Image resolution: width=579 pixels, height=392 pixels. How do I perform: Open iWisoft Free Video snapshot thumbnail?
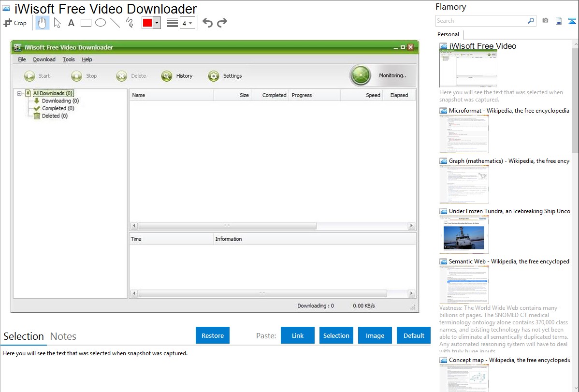pyautogui.click(x=468, y=69)
